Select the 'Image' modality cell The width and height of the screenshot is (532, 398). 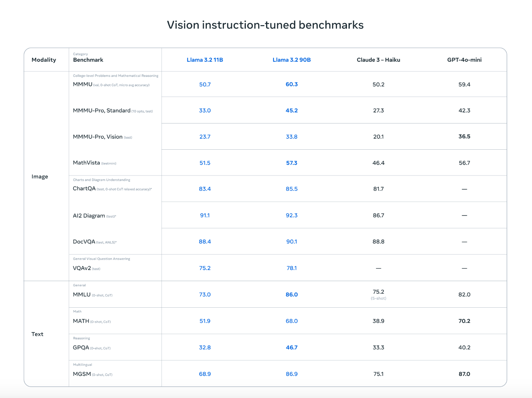[40, 177]
